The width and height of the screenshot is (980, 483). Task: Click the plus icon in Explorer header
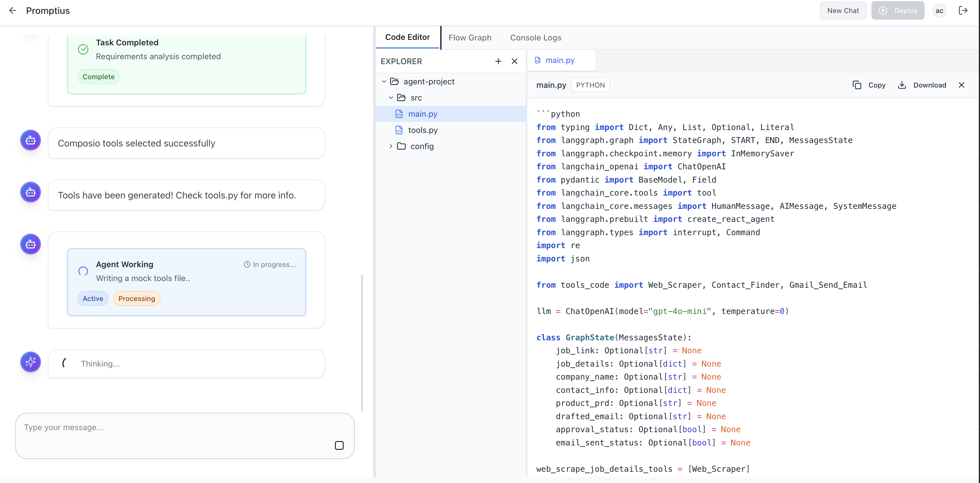(498, 61)
